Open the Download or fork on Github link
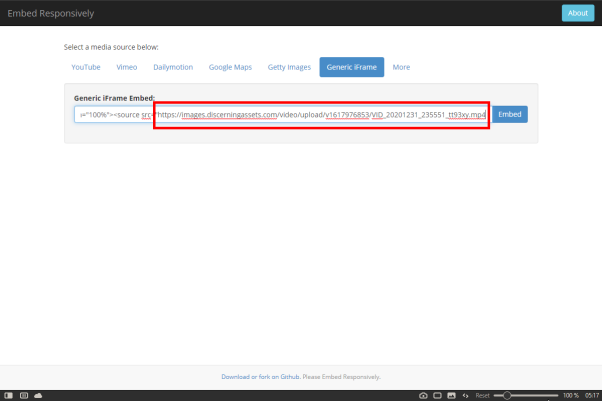The height and width of the screenshot is (401, 602). pyautogui.click(x=260, y=377)
